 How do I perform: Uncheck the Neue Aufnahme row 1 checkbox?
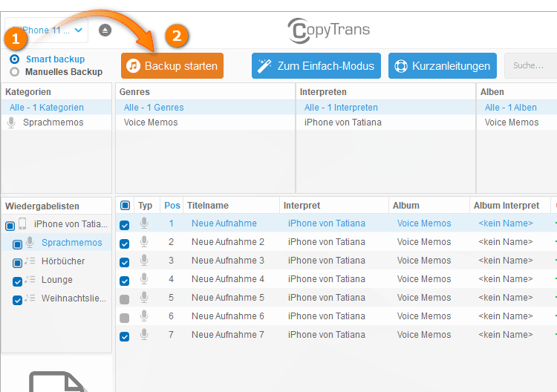124,225
